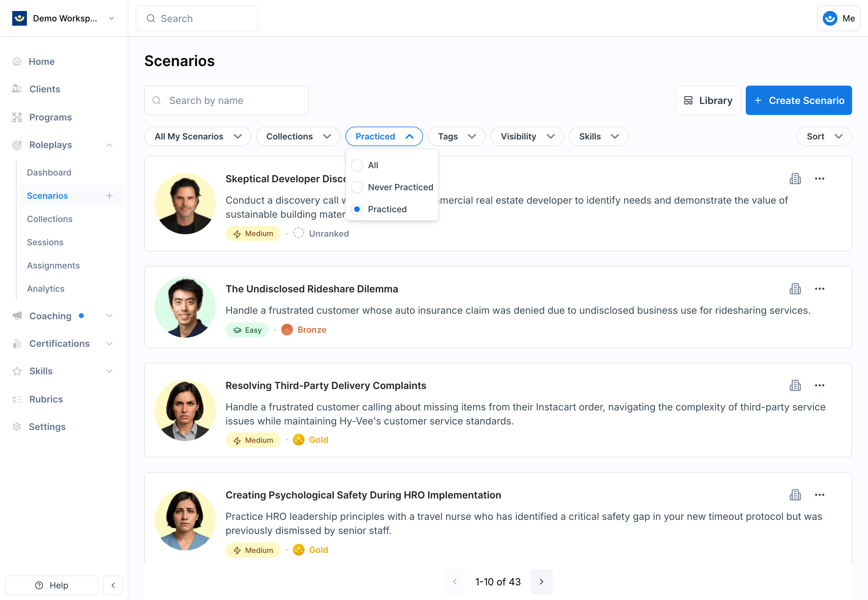
Task: Go to the previous page of scenarios
Action: pos(455,582)
